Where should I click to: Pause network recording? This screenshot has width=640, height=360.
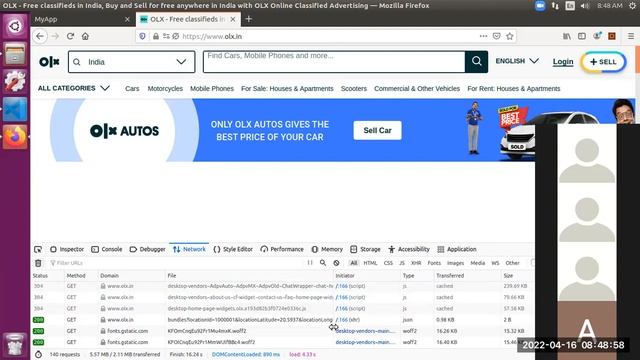[310, 263]
